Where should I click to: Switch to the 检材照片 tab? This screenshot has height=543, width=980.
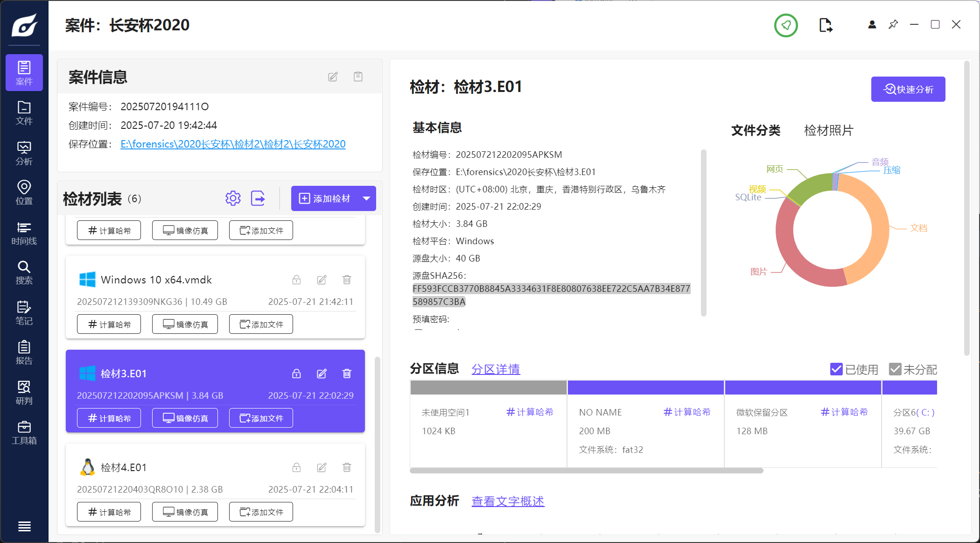pyautogui.click(x=828, y=130)
